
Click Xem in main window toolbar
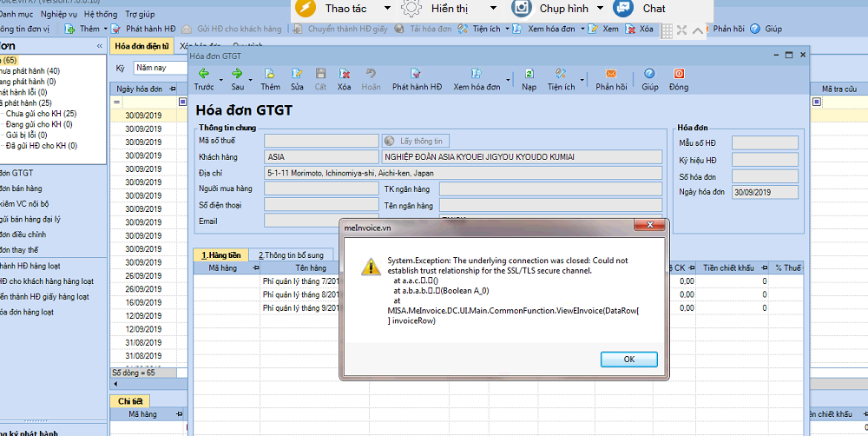[x=603, y=29]
